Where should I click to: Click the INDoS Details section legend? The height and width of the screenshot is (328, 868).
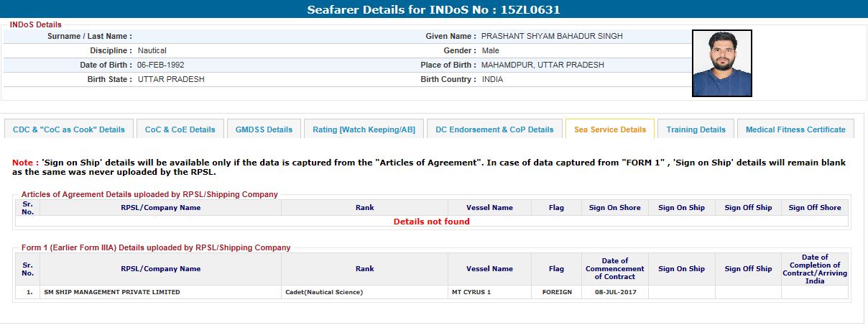click(x=36, y=24)
